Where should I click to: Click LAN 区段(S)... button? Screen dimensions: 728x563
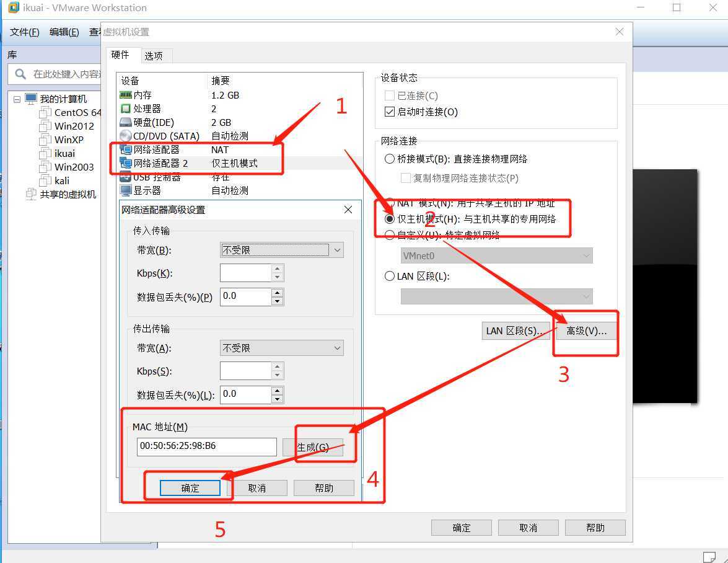pyautogui.click(x=516, y=330)
